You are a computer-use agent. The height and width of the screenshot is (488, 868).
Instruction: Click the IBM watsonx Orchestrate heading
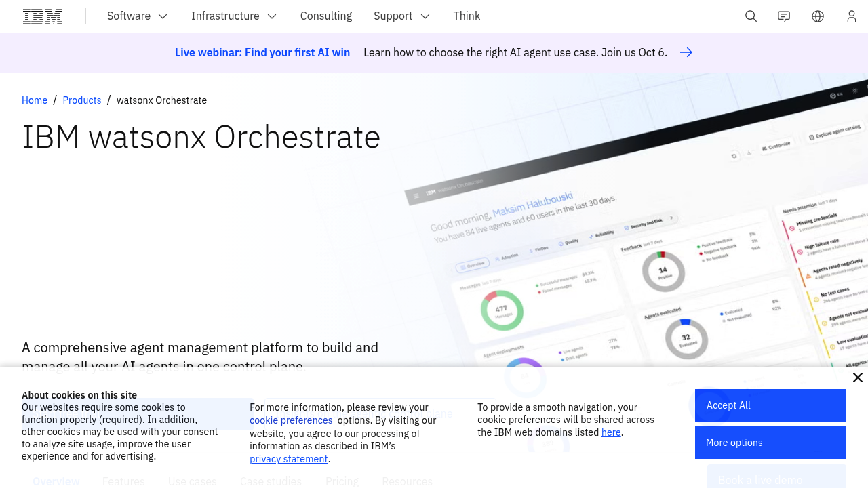(x=201, y=137)
